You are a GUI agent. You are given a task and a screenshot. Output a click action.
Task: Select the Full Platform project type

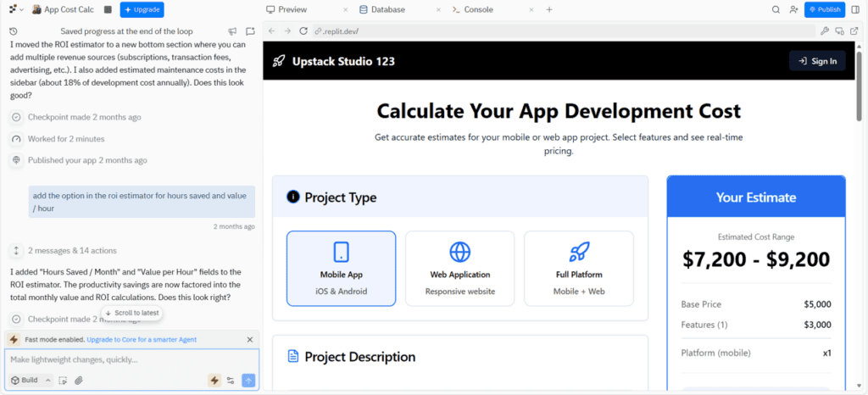[578, 269]
